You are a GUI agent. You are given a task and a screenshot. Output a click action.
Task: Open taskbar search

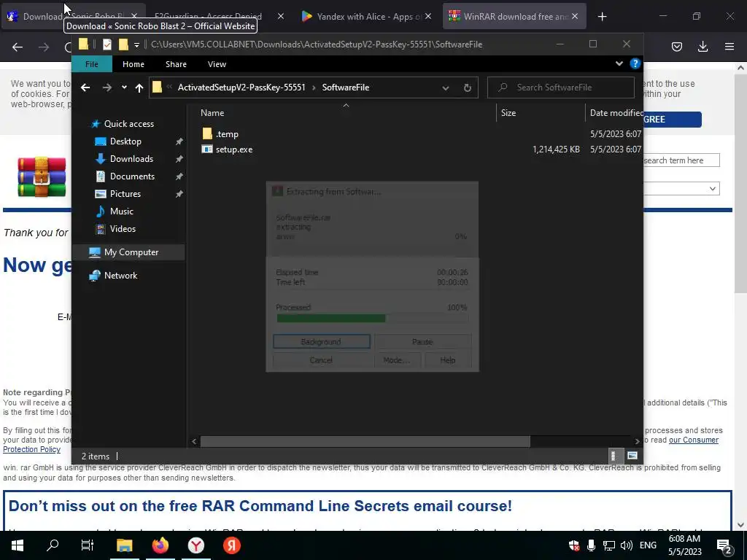53,545
